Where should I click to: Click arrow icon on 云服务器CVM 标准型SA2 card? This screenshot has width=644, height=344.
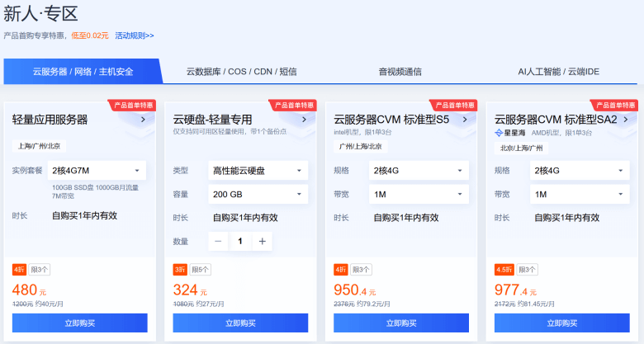click(x=627, y=120)
